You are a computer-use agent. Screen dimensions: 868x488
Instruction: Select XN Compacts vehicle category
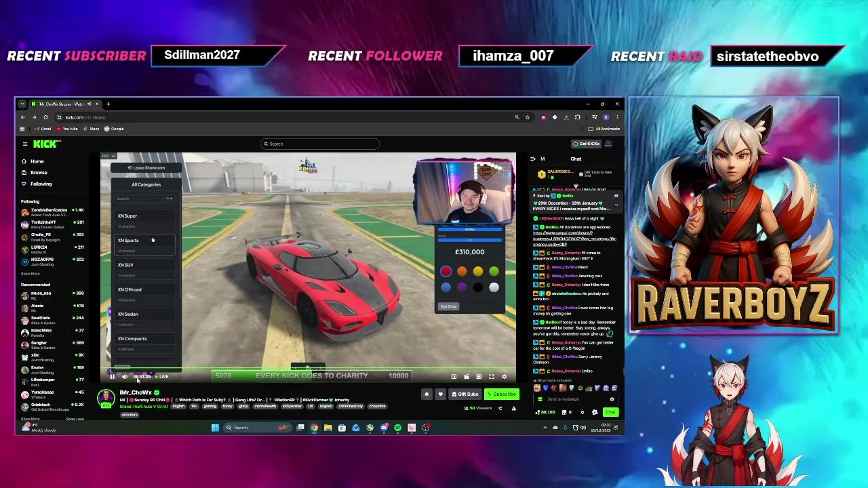[x=145, y=342]
